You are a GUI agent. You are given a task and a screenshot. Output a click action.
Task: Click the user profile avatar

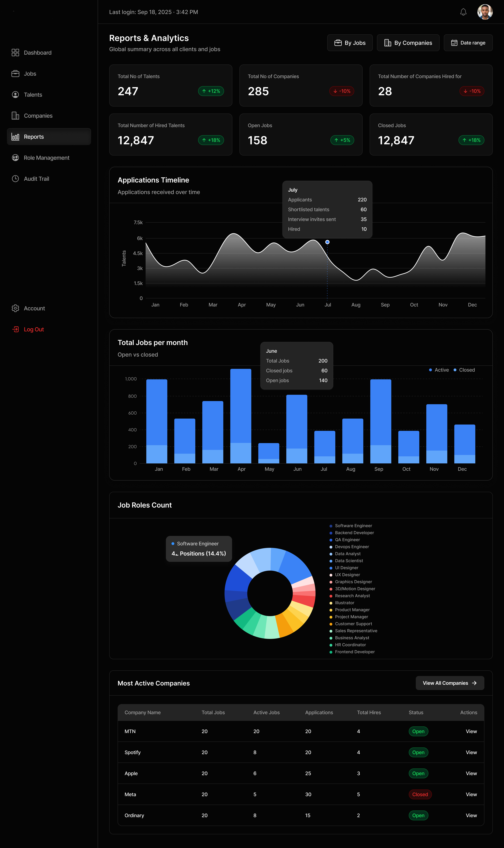pos(485,12)
